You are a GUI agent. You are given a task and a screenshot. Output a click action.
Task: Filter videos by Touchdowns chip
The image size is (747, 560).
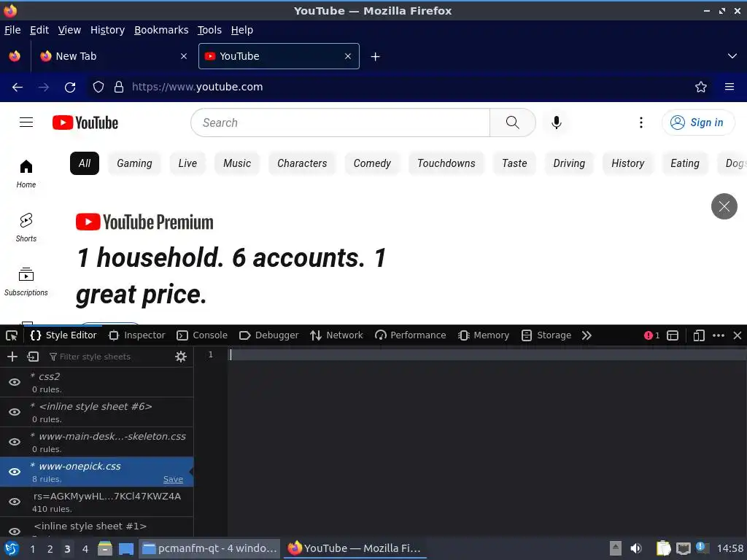(x=446, y=163)
